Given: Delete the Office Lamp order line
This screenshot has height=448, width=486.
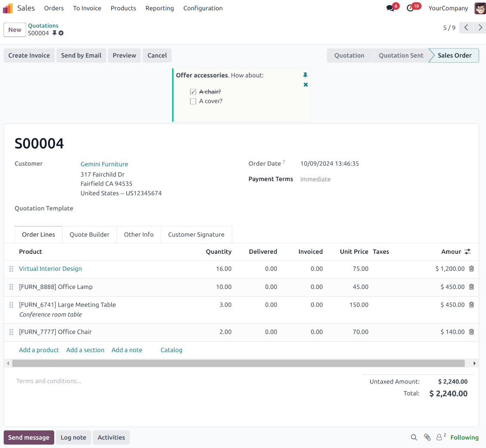Looking at the screenshot, I should tap(471, 287).
